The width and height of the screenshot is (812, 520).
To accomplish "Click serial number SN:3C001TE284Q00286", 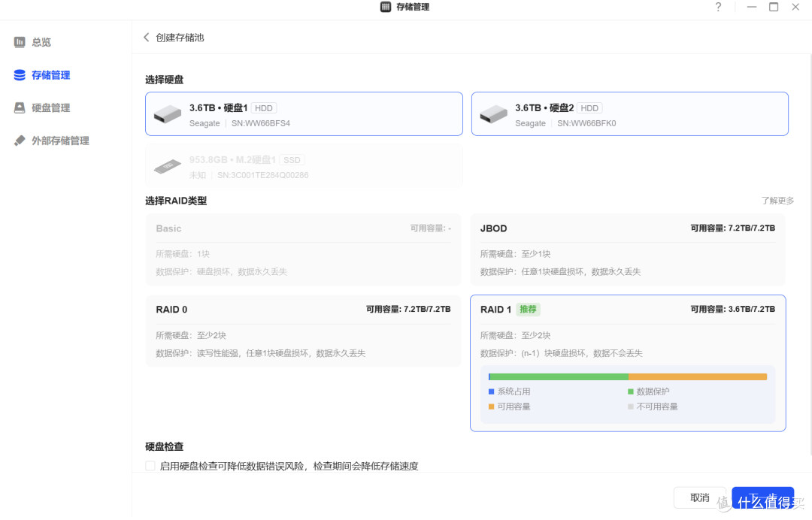I will pyautogui.click(x=263, y=175).
